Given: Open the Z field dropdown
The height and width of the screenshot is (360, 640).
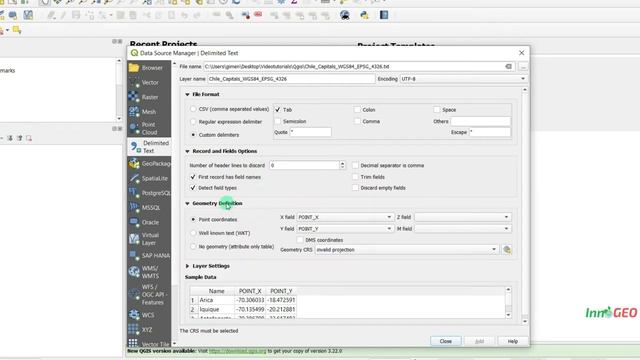Looking at the screenshot, I should [462, 217].
